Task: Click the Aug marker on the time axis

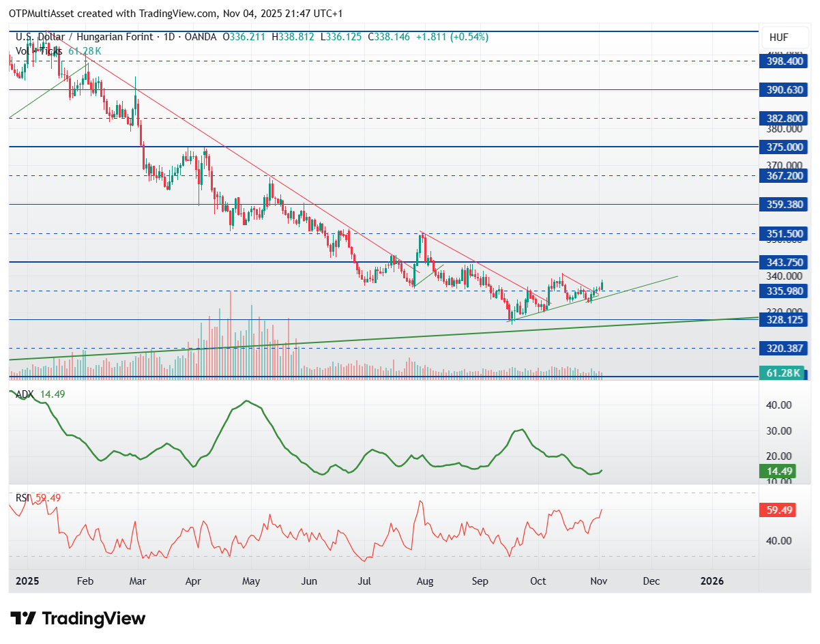Action: (424, 581)
